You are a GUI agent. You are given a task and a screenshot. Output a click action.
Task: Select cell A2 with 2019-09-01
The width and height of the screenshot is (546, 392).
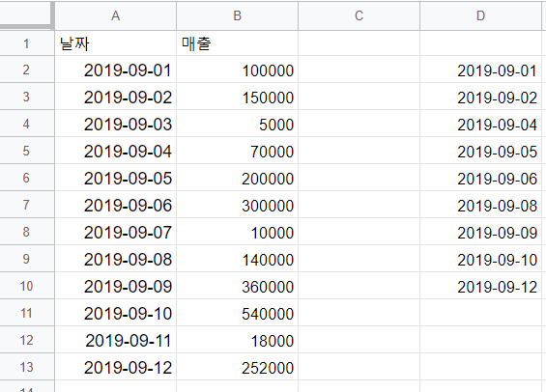pyautogui.click(x=116, y=70)
